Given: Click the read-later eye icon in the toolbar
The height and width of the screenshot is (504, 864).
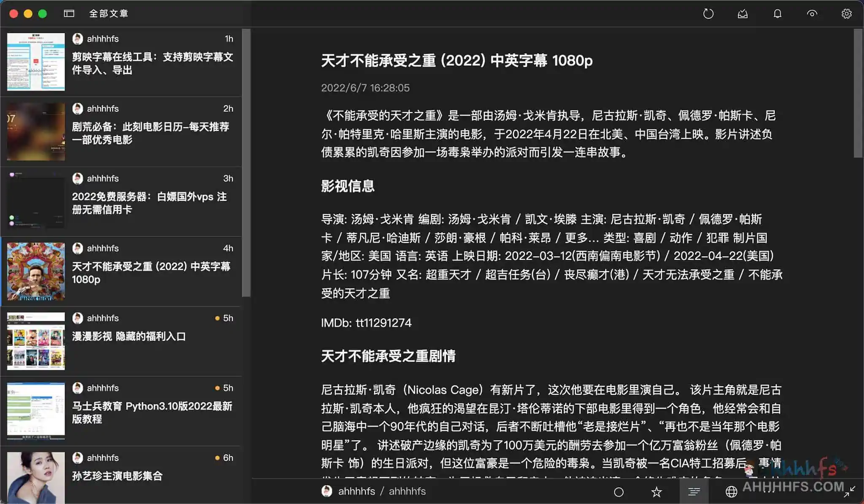Looking at the screenshot, I should tap(812, 13).
